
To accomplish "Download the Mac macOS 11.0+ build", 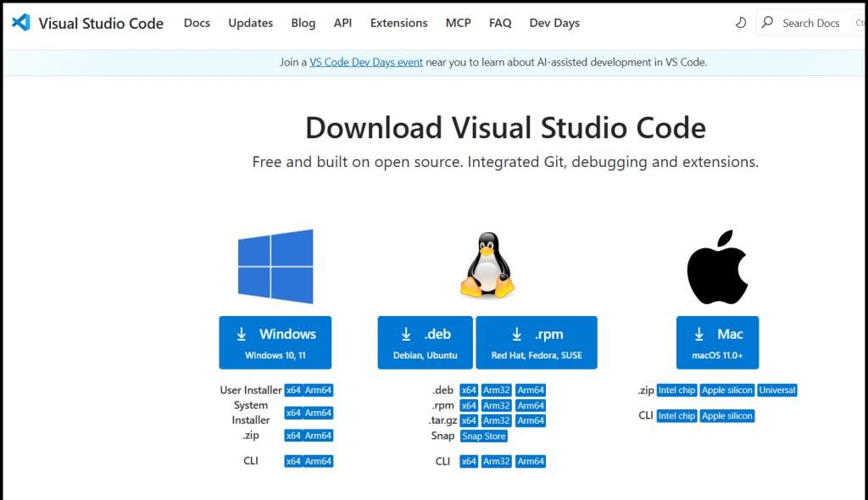I will [x=717, y=342].
